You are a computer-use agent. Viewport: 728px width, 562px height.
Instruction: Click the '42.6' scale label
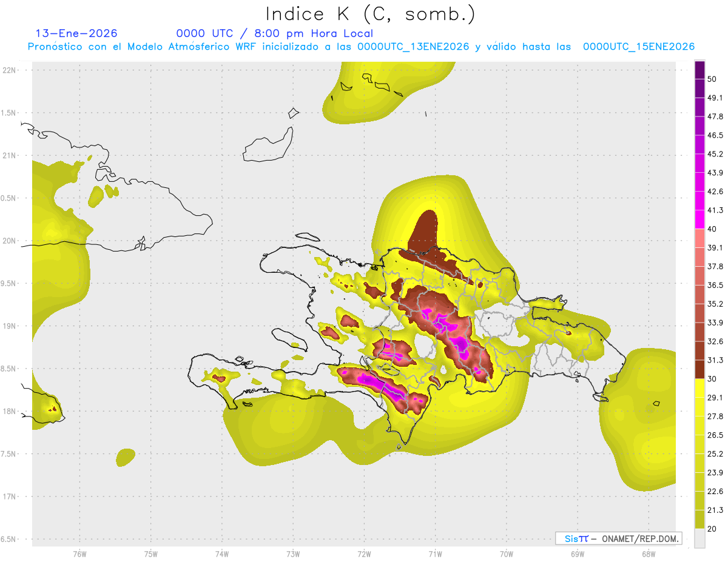click(715, 192)
